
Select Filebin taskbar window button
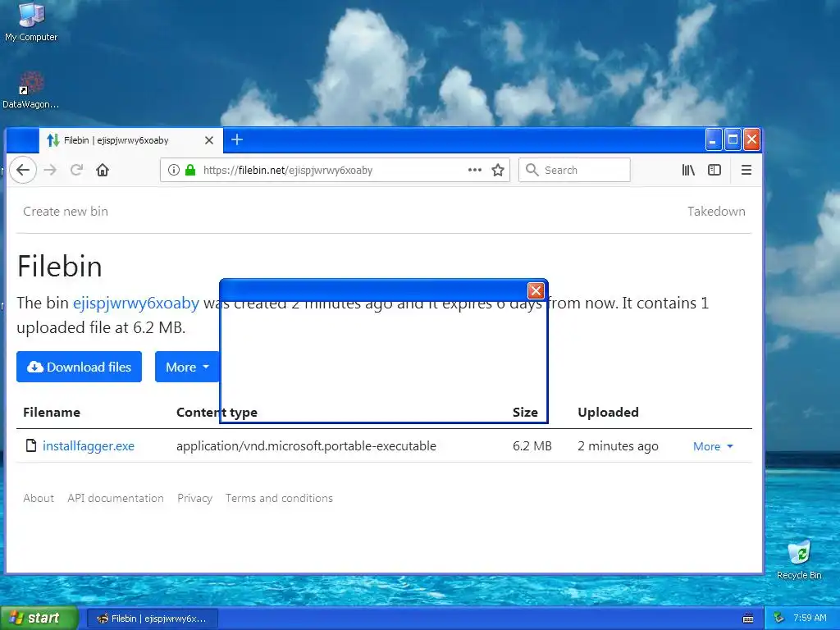[x=152, y=619]
